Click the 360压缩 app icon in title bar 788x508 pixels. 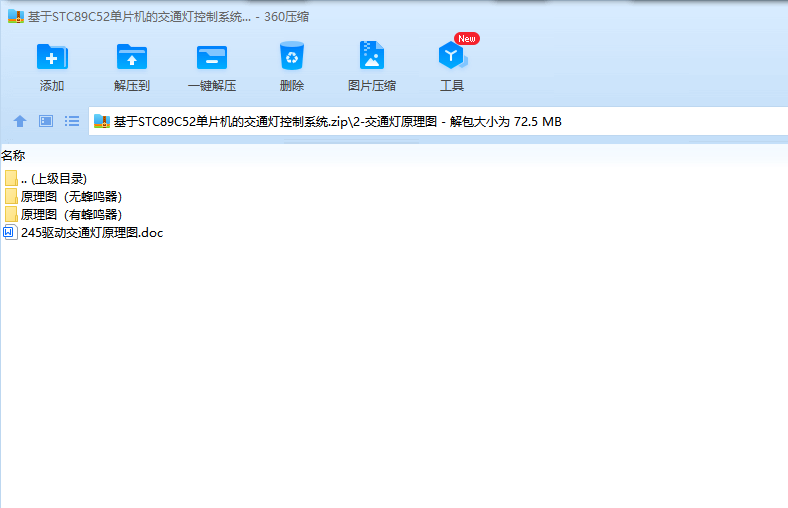coord(16,17)
